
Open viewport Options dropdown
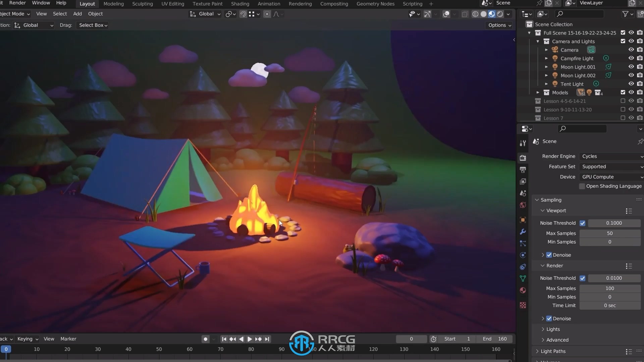[499, 25]
